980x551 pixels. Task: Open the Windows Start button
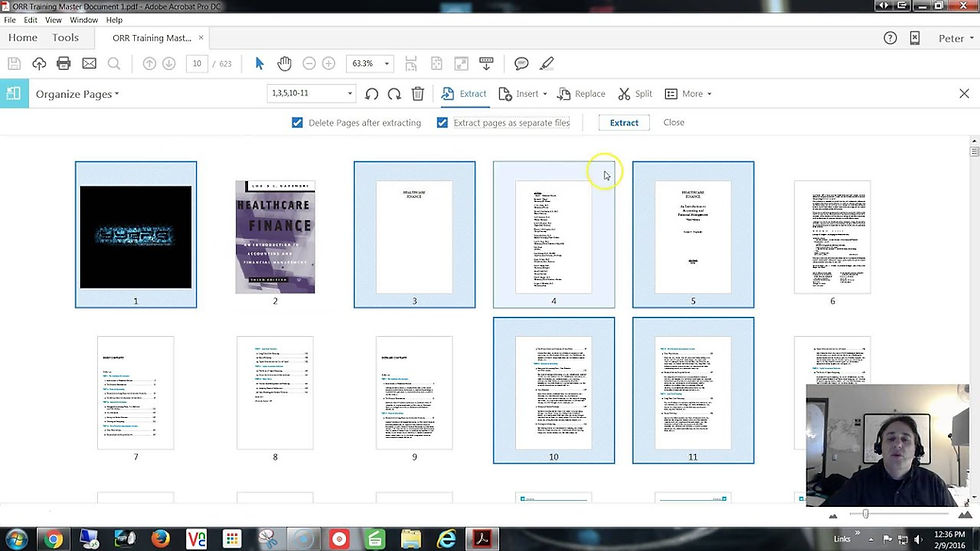coord(16,539)
